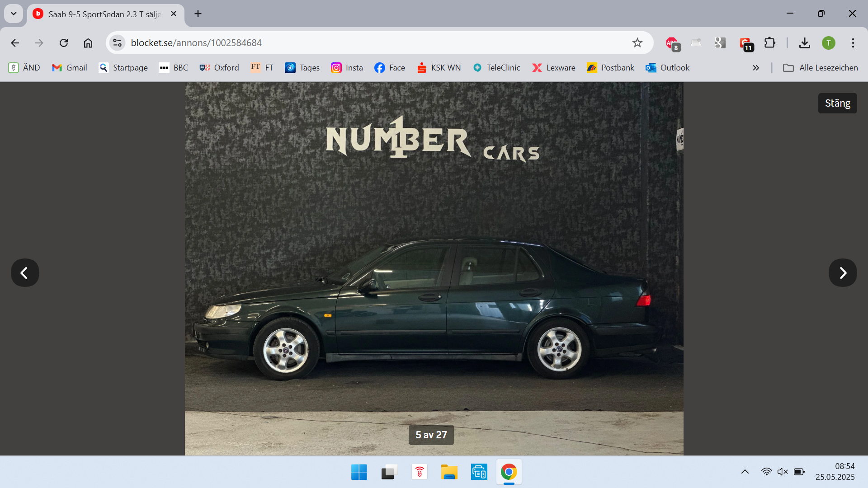
Task: Open the Oxford bookmark
Action: tap(219, 68)
